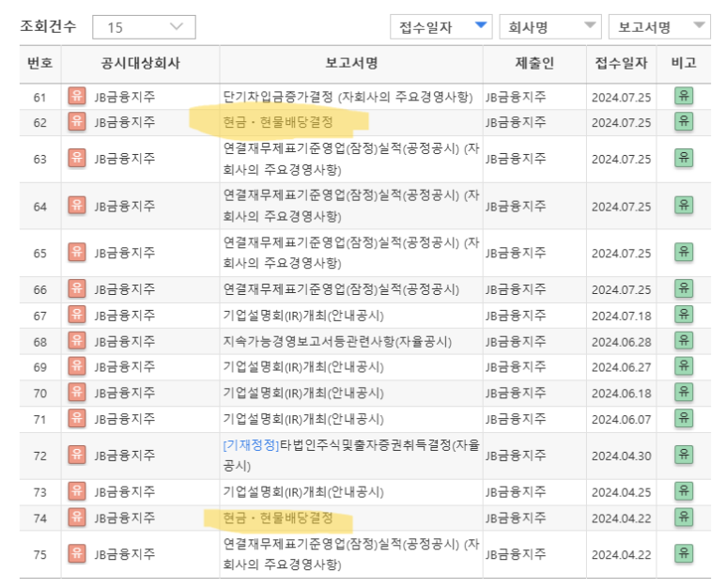The height and width of the screenshot is (588, 726).
Task: Click green 유 remark icon in row 64
Action: 684,206
